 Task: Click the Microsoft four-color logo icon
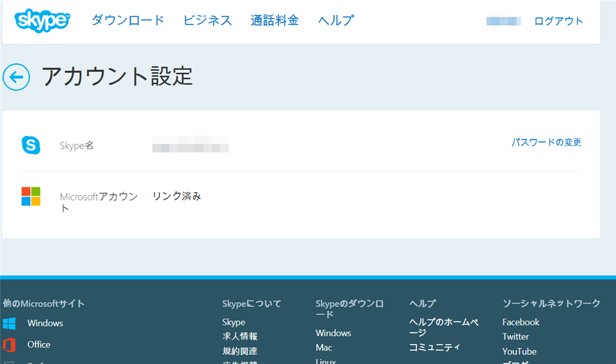pyautogui.click(x=31, y=197)
